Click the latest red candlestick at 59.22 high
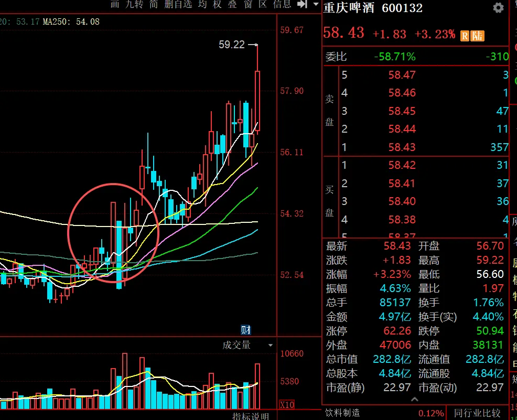 point(257,101)
